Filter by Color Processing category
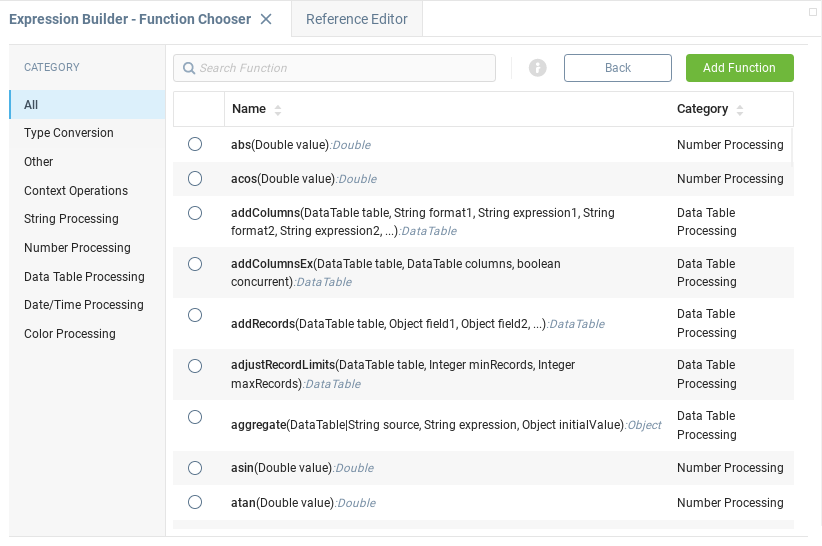 click(x=70, y=334)
